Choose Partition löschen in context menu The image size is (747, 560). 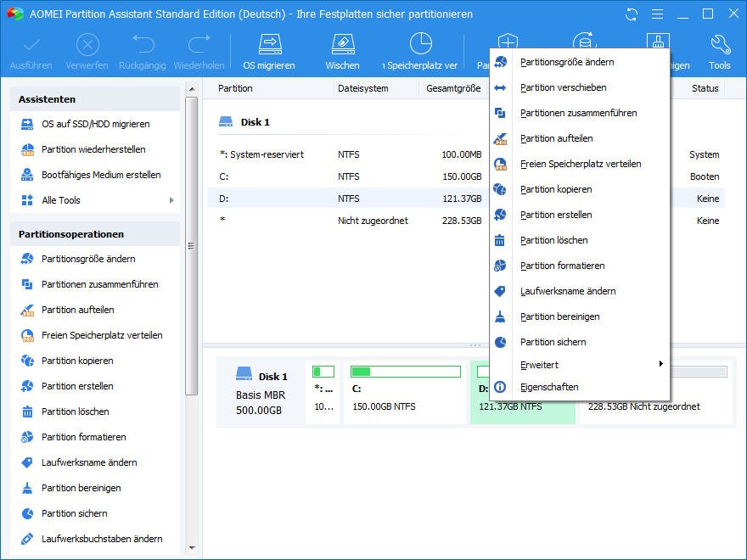(580, 240)
